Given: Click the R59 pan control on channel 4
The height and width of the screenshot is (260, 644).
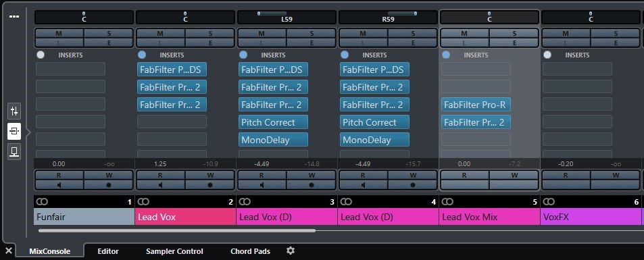Looking at the screenshot, I should click(388, 18).
